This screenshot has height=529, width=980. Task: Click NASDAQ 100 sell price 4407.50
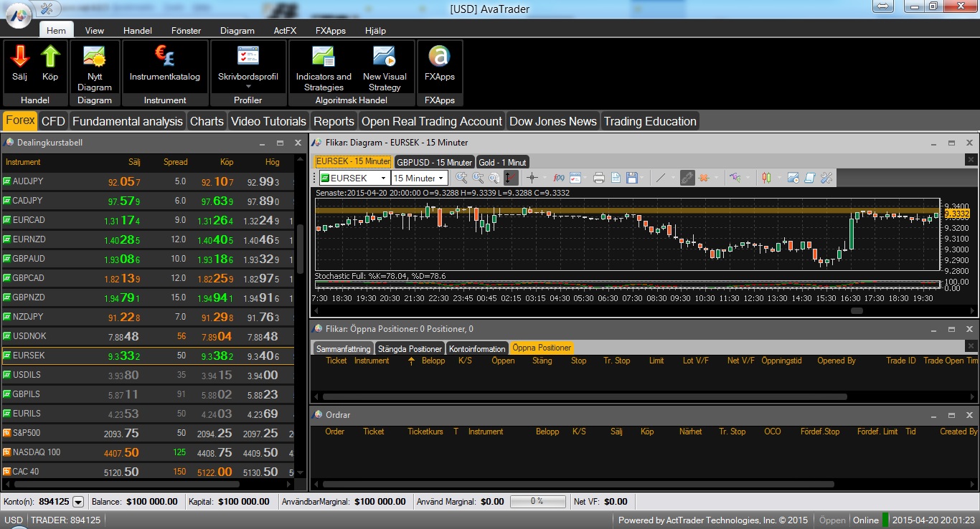tap(122, 452)
